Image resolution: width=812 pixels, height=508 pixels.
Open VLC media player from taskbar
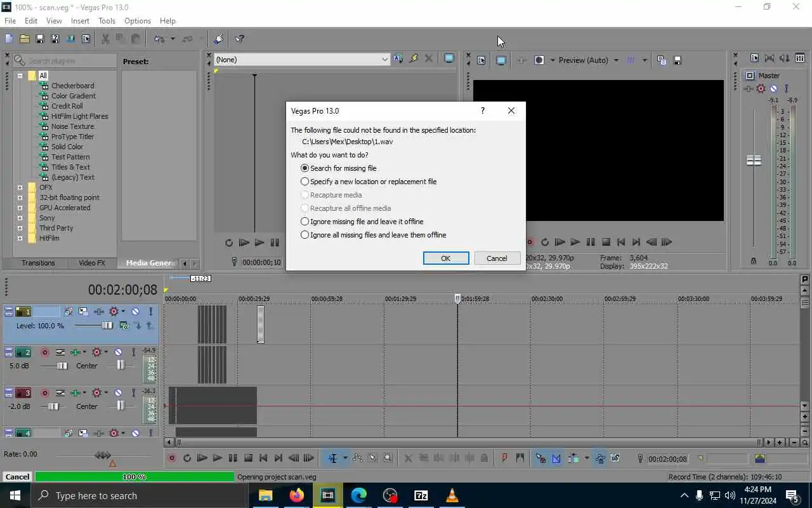point(452,495)
